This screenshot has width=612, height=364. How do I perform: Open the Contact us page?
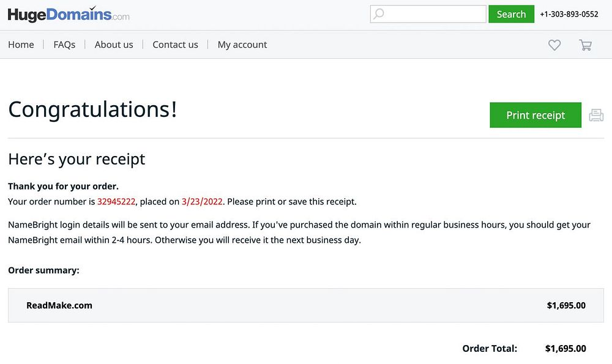pyautogui.click(x=175, y=45)
